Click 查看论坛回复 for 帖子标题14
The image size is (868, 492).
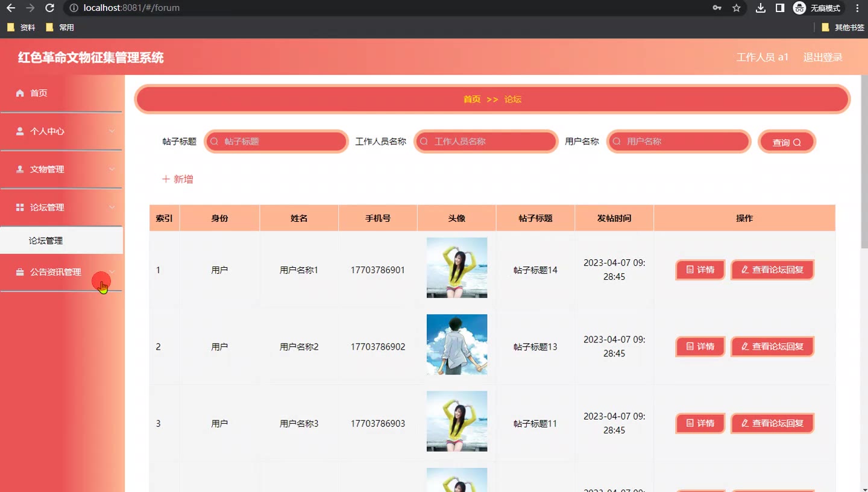(x=772, y=270)
